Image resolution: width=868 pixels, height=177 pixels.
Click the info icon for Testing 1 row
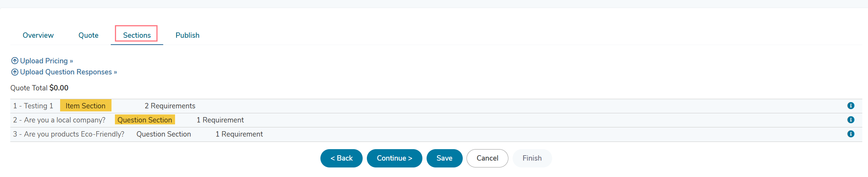coord(851,106)
